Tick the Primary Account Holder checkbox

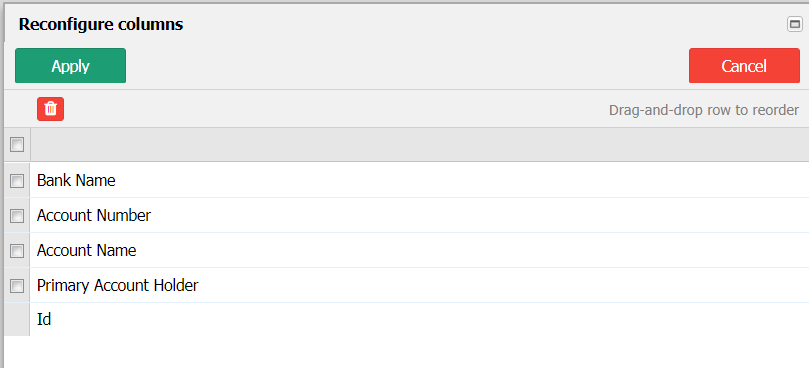point(17,286)
